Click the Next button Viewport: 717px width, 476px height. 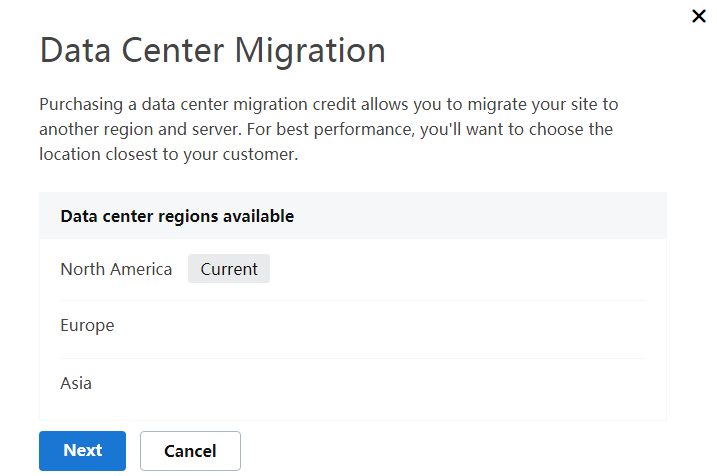82,450
